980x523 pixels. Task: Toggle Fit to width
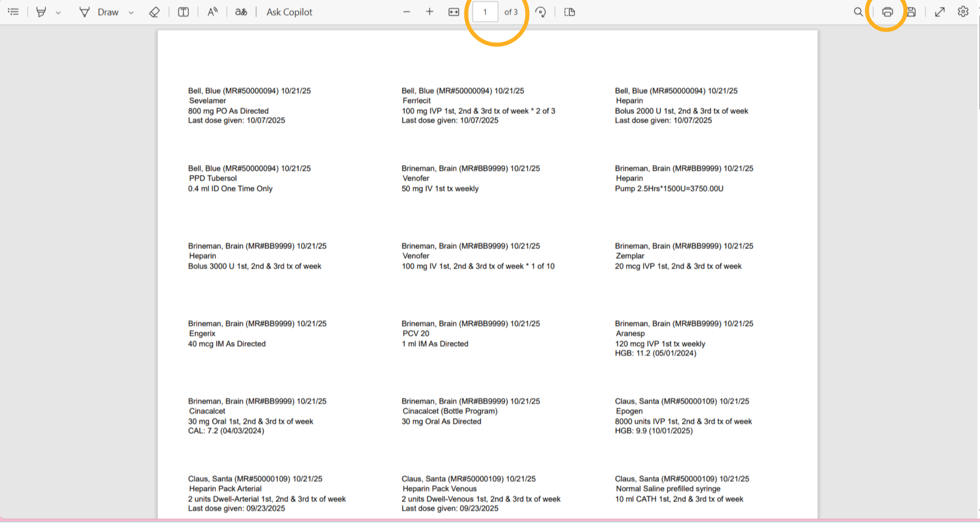pyautogui.click(x=454, y=12)
